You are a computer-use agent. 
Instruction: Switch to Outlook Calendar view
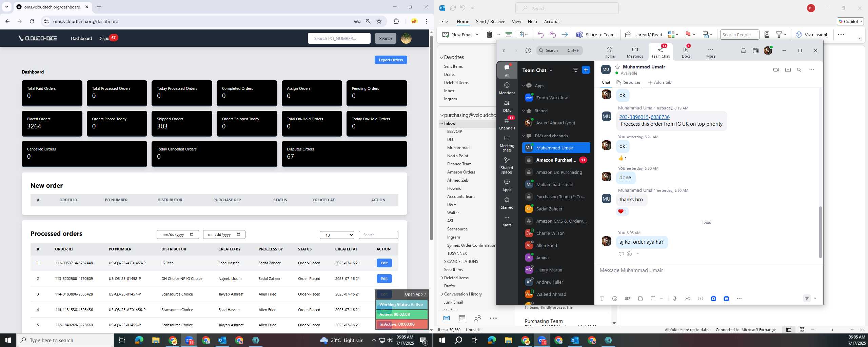point(462,318)
